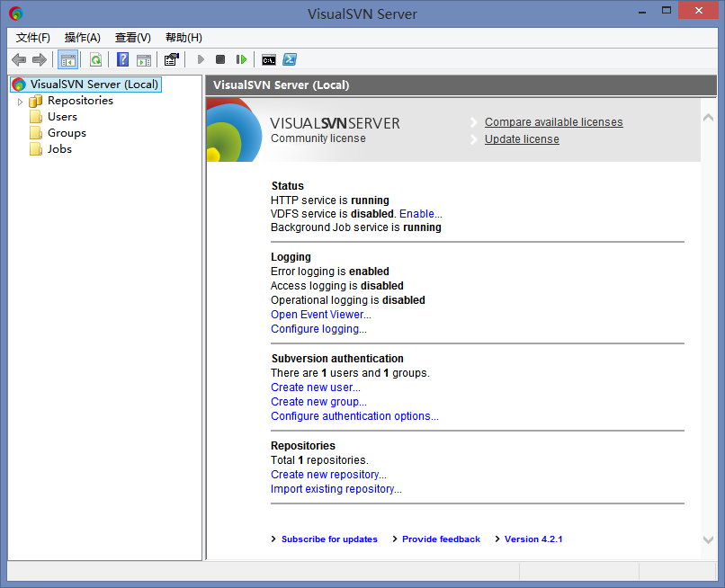
Task: Select the Repositories tree item
Action: [80, 101]
